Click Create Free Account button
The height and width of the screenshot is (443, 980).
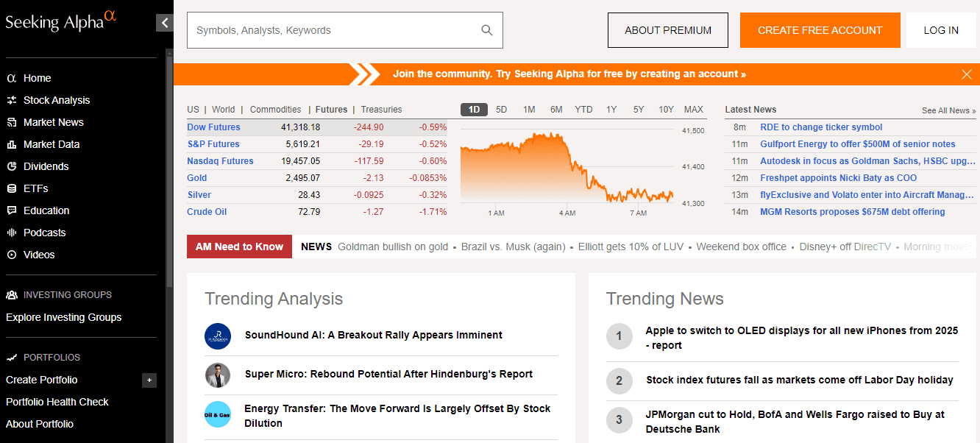click(x=820, y=30)
